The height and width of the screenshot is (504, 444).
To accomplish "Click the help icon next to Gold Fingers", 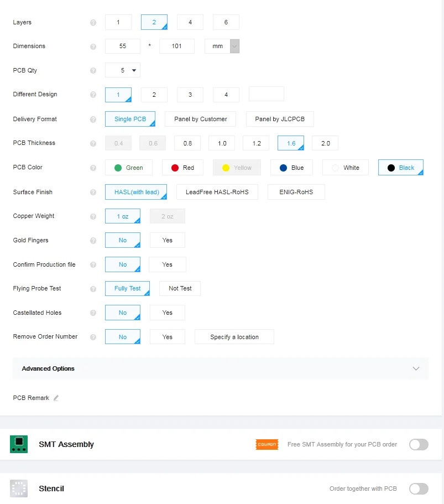I will (x=93, y=241).
